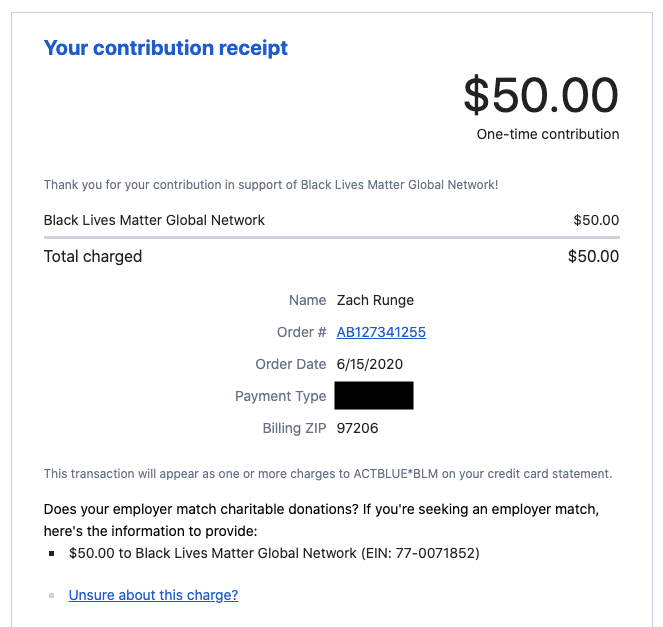Click the Payment Type label

pyautogui.click(x=281, y=396)
